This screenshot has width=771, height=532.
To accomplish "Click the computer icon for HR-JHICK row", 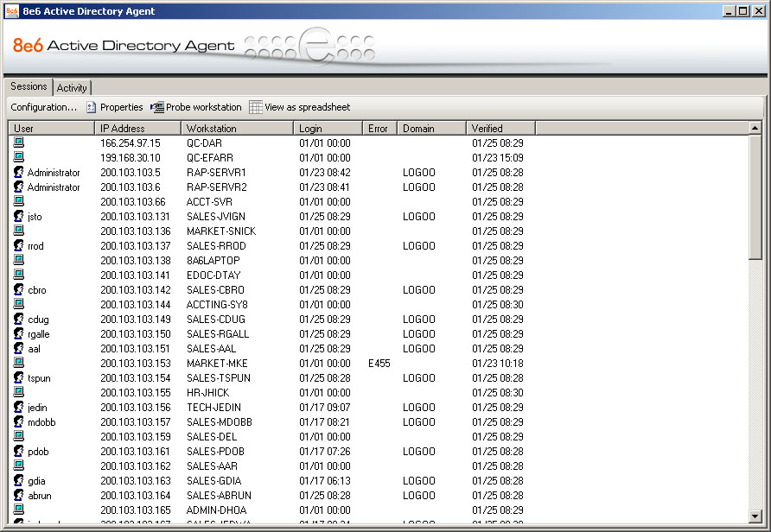I will click(19, 392).
